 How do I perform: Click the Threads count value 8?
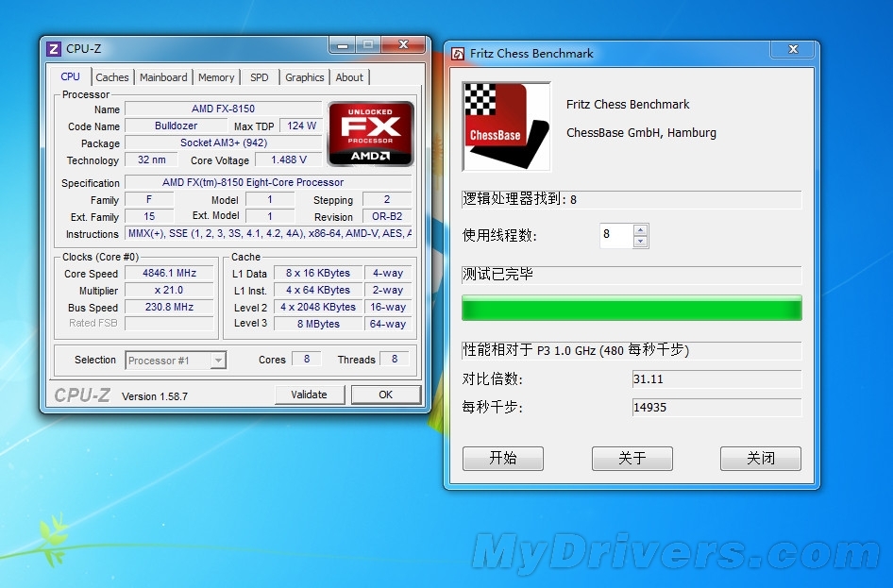click(x=394, y=360)
